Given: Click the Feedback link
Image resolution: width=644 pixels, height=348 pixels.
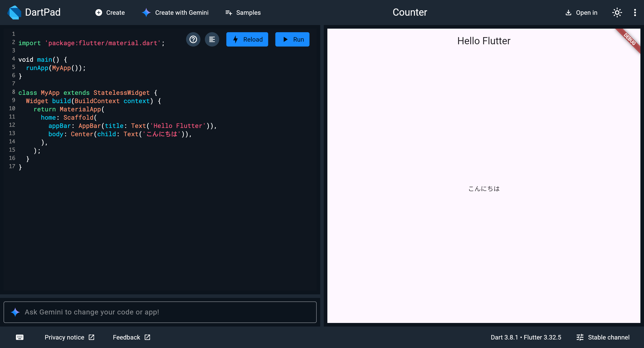Looking at the screenshot, I should click(126, 337).
